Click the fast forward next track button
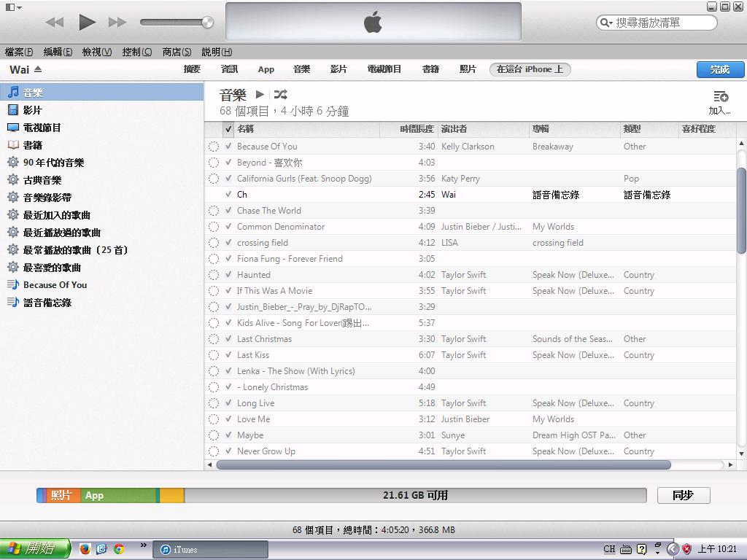Screen dimensions: 747x560 (x=117, y=23)
